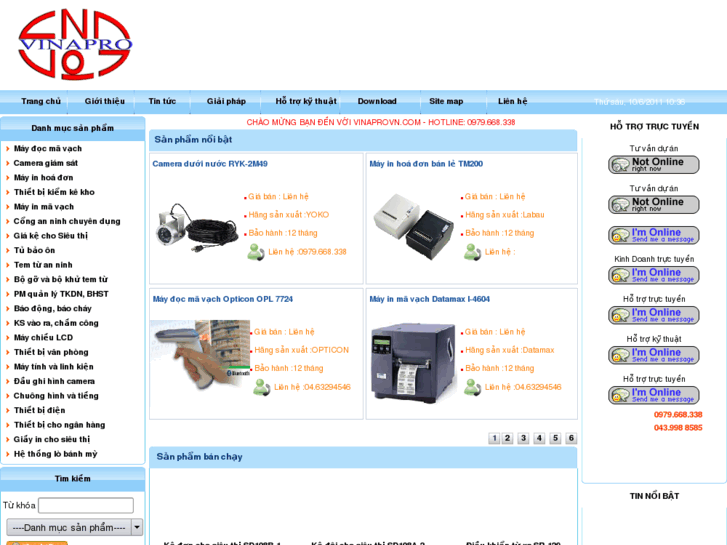
Task: Select Máy in mã vạch category
Action: (44, 207)
